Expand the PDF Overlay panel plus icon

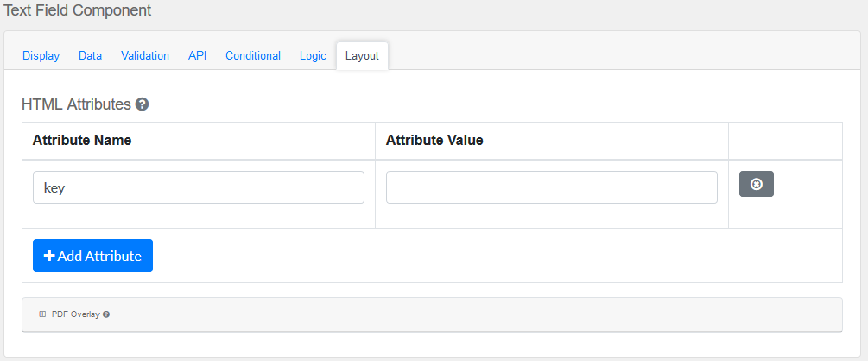click(x=42, y=314)
